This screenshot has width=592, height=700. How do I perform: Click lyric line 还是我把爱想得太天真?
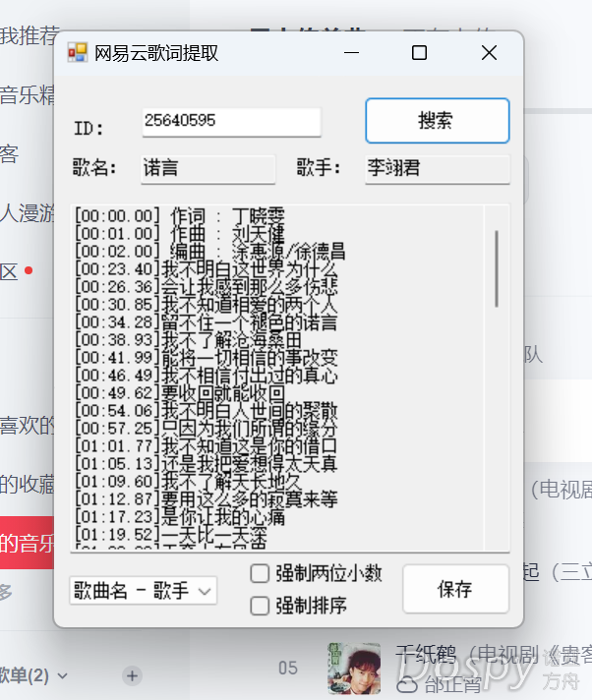click(x=206, y=463)
